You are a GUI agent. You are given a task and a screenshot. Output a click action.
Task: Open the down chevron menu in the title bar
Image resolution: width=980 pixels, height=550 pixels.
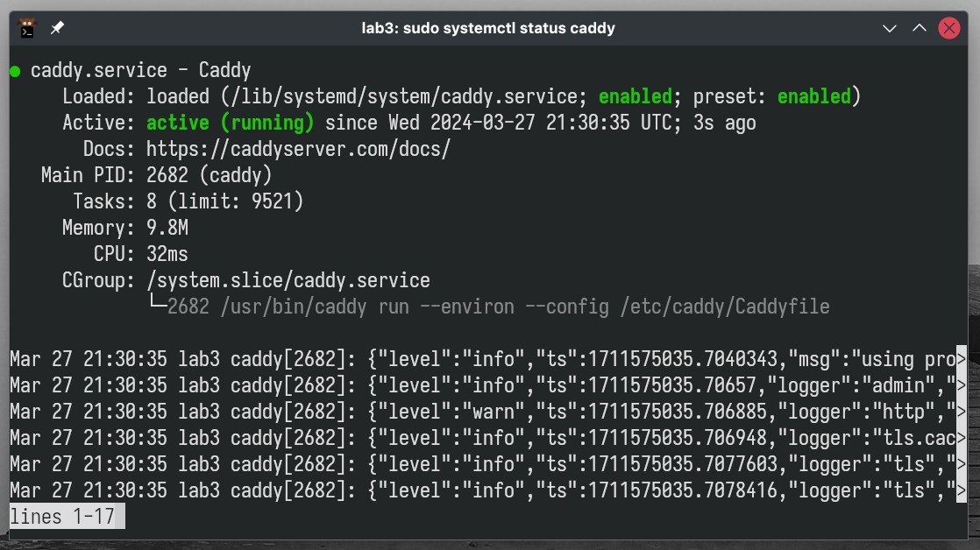tap(889, 28)
